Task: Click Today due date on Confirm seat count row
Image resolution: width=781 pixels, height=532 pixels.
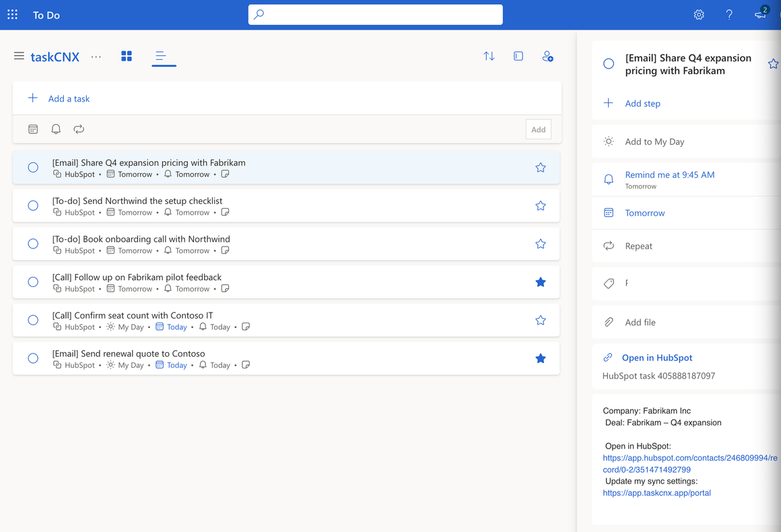Action: (x=177, y=327)
